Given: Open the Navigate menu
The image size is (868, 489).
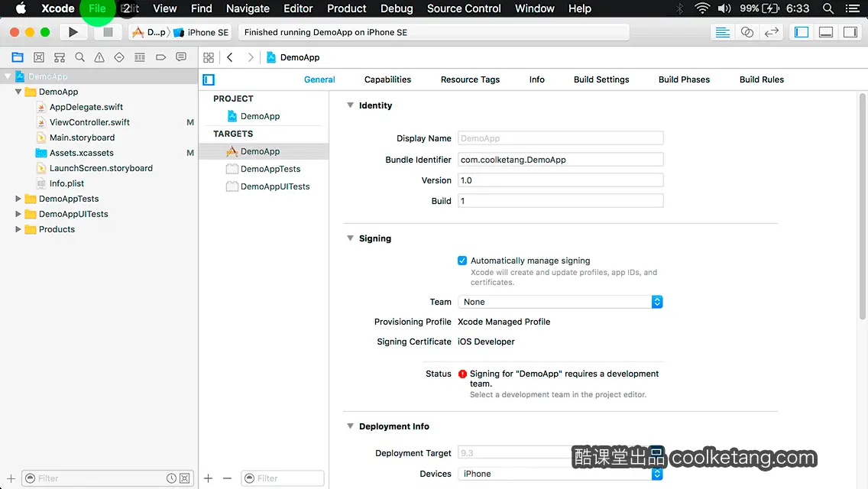Looking at the screenshot, I should [248, 8].
